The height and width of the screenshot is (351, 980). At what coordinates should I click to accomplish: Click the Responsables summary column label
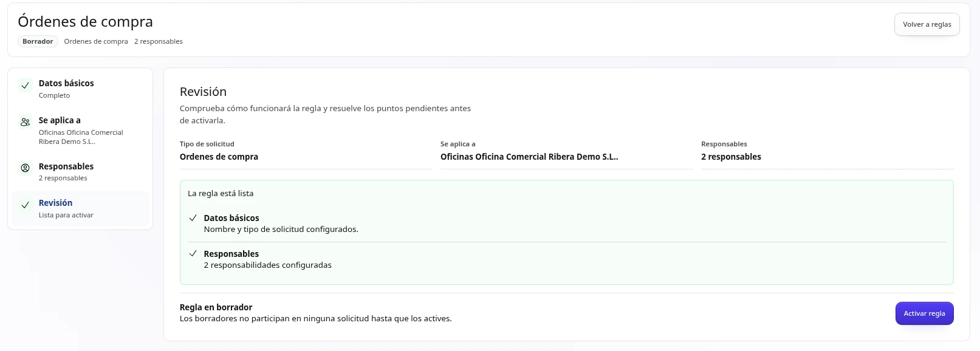[x=724, y=144]
